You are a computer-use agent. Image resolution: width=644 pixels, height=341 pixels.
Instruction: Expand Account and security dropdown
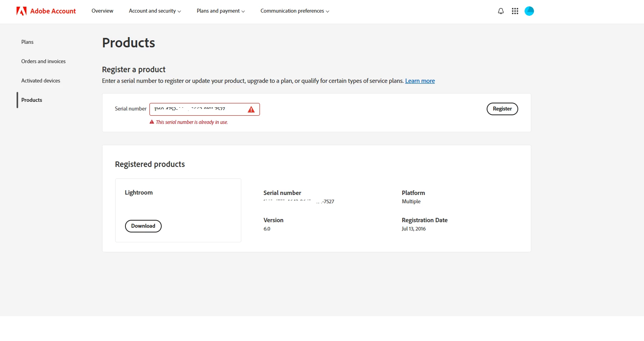[x=155, y=11]
